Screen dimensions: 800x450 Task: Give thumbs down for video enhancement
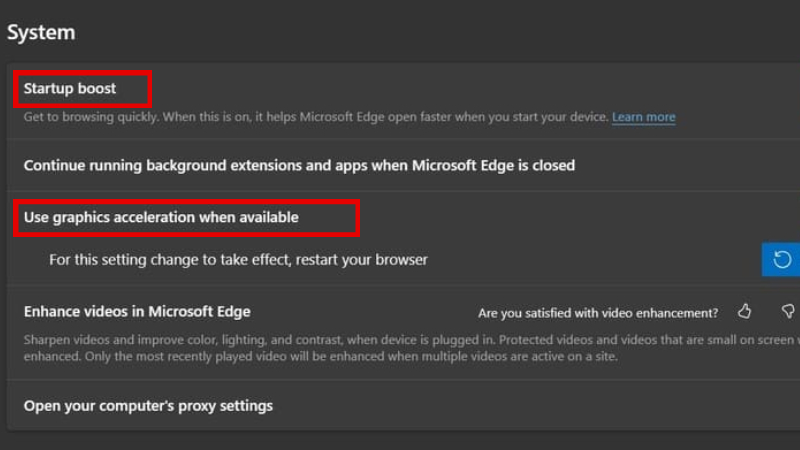(788, 311)
